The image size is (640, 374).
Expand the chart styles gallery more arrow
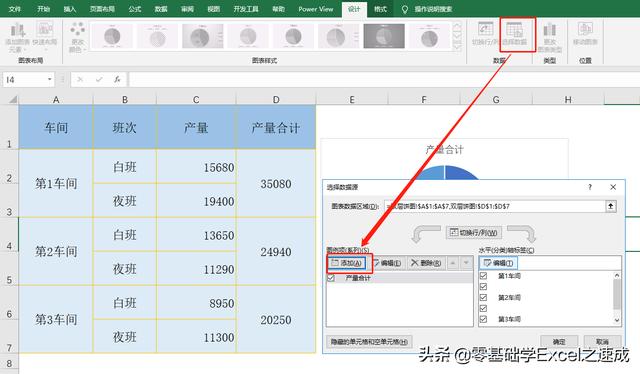[457, 47]
